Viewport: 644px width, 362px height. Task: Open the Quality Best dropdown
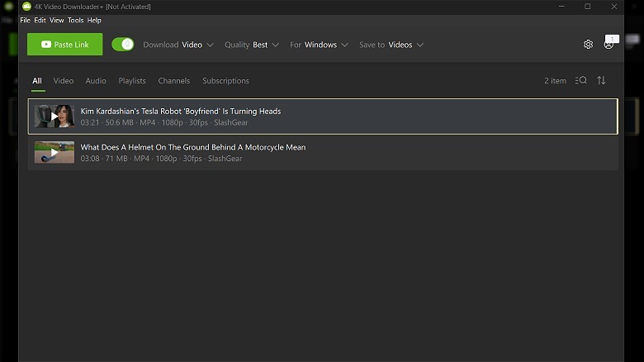pyautogui.click(x=252, y=45)
